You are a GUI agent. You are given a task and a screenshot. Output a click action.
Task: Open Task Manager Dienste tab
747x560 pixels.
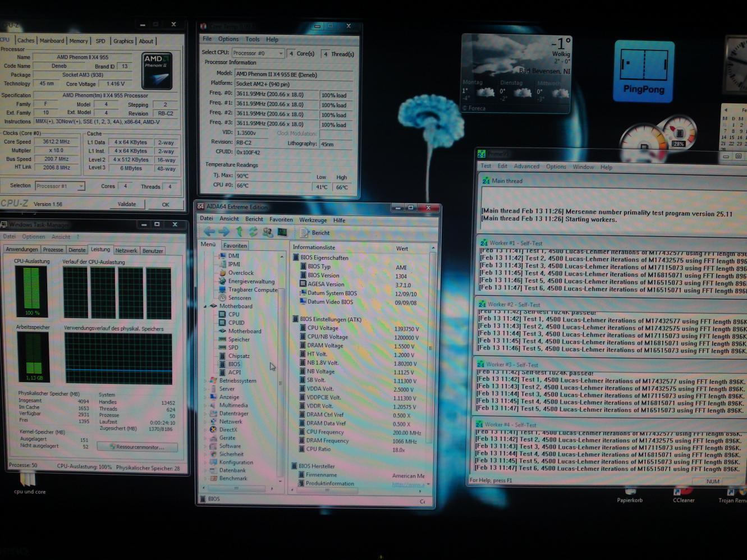point(77,250)
